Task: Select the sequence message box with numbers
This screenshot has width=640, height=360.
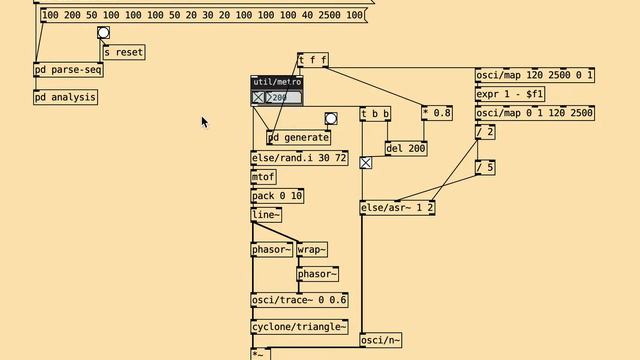Action: (204, 16)
